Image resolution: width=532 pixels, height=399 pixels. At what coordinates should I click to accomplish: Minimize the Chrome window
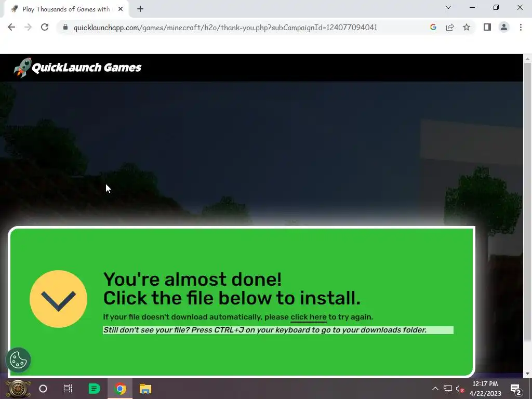[472, 7]
